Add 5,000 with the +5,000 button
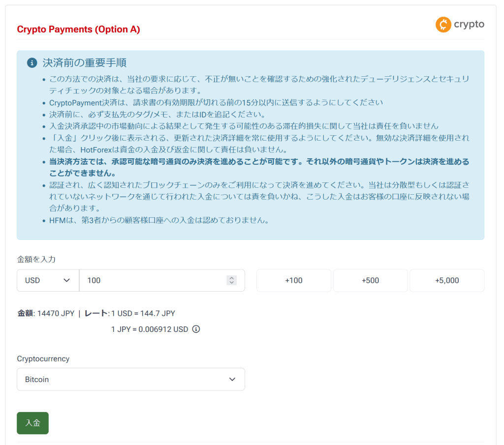 coord(447,280)
